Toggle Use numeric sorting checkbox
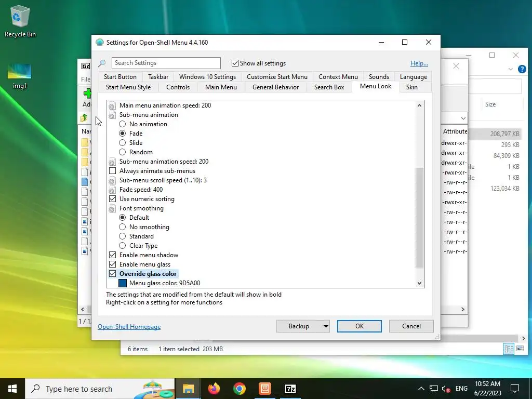The height and width of the screenshot is (399, 532). pyautogui.click(x=112, y=199)
